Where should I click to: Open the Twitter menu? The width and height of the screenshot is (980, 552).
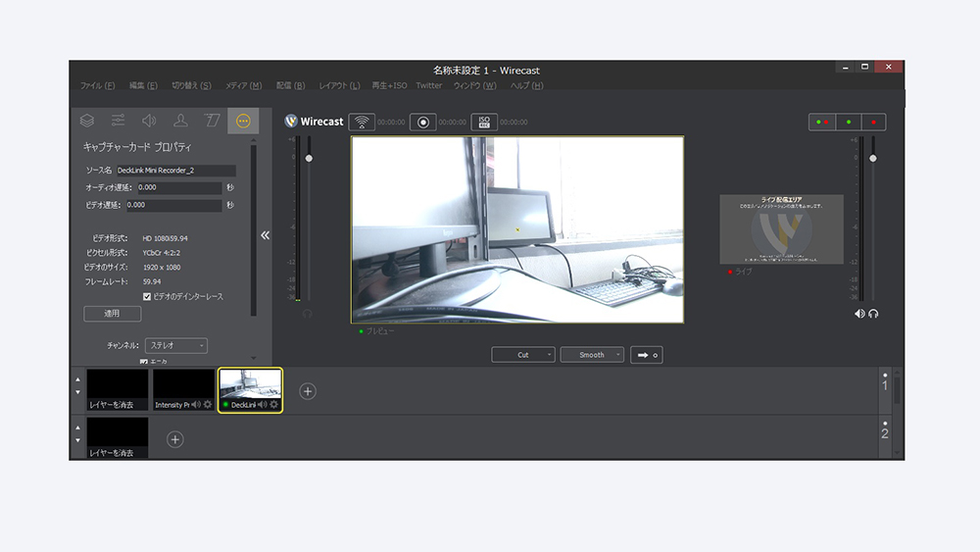click(429, 85)
